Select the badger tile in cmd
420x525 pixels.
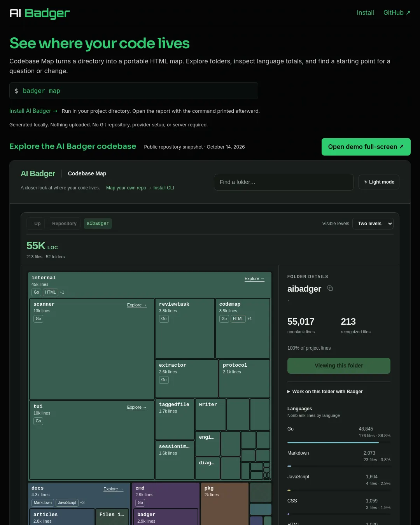pos(166,517)
